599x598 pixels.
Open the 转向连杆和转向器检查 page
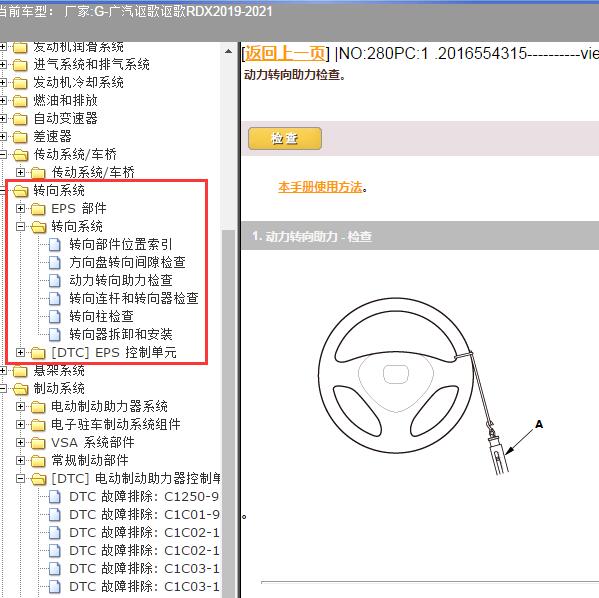point(134,298)
